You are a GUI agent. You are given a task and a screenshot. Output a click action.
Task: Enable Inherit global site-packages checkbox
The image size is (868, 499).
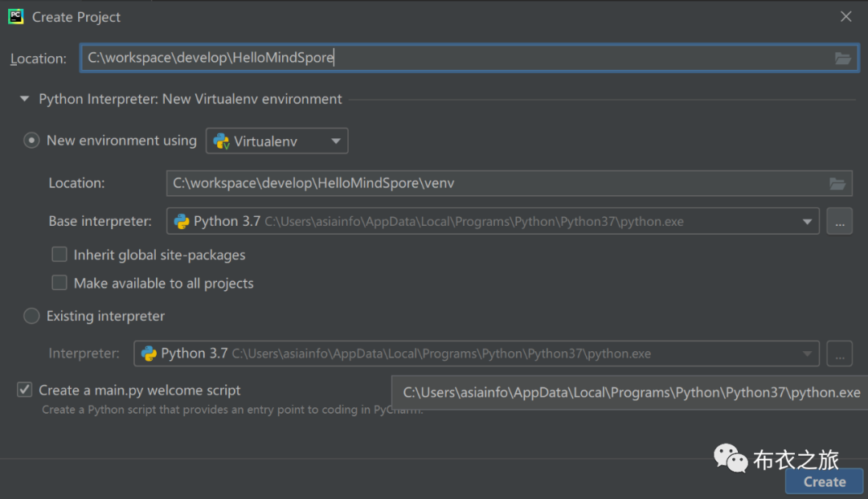pos(59,255)
